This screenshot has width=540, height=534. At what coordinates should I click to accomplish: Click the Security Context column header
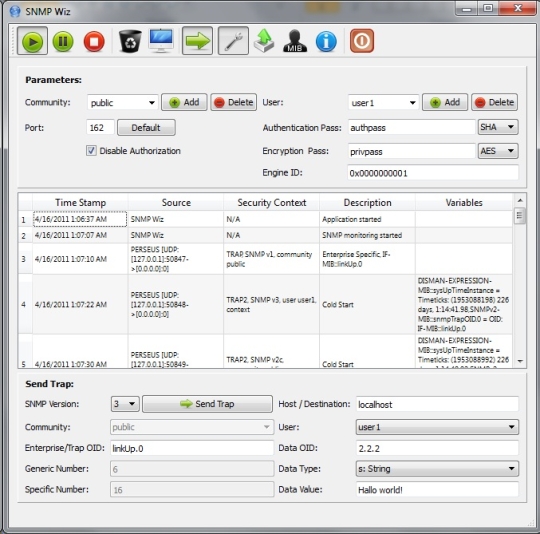pos(272,202)
